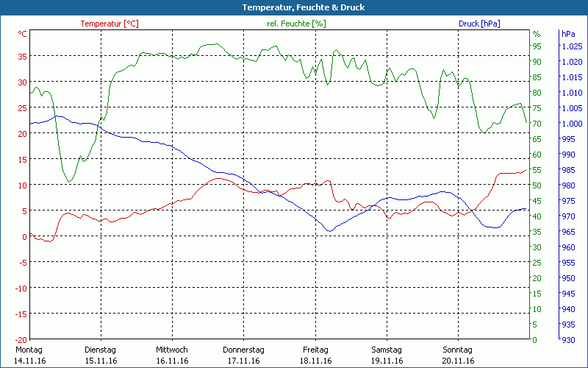
Task: Click the date '14.11.16'
Action: [29, 361]
